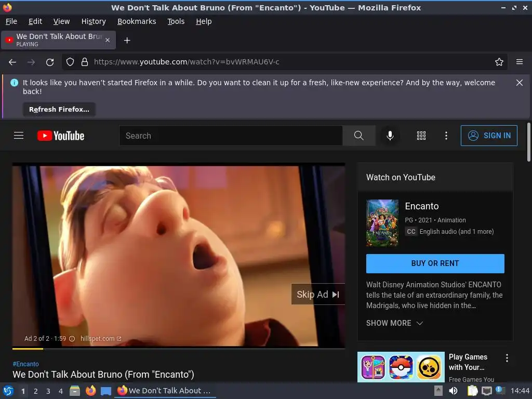Open the network monitor tray icon

point(486,391)
